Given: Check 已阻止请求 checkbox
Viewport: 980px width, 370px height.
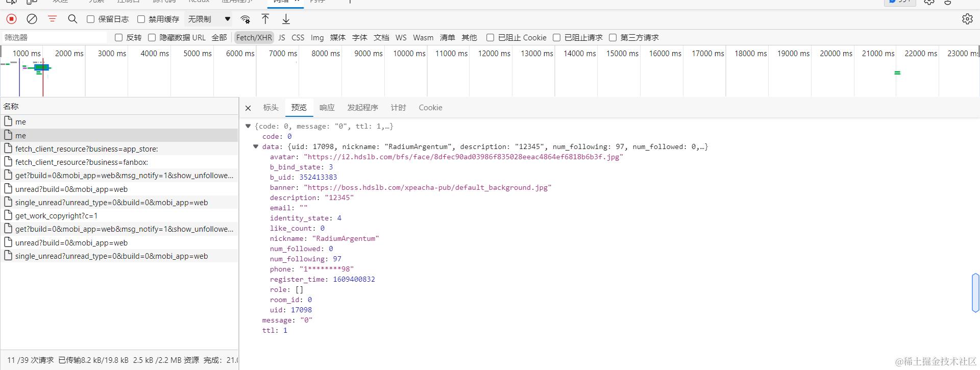Looking at the screenshot, I should pos(557,37).
